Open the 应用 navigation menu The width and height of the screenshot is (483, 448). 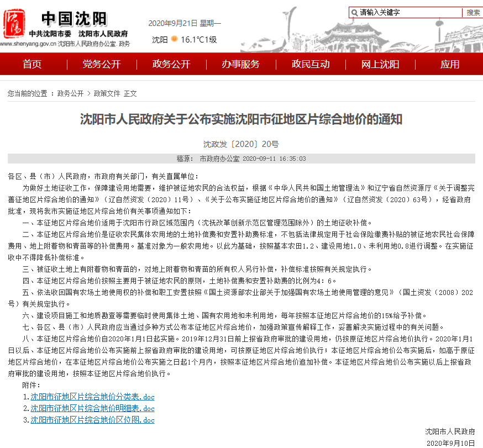point(450,64)
